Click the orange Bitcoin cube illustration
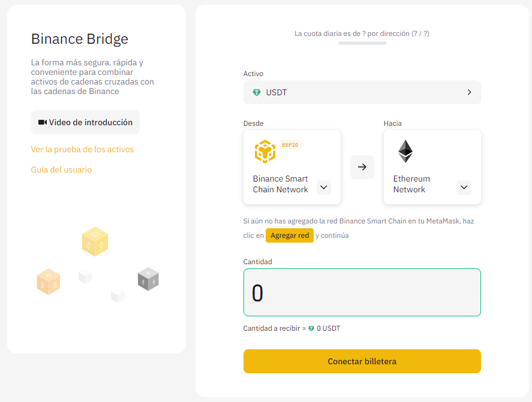 point(49,282)
